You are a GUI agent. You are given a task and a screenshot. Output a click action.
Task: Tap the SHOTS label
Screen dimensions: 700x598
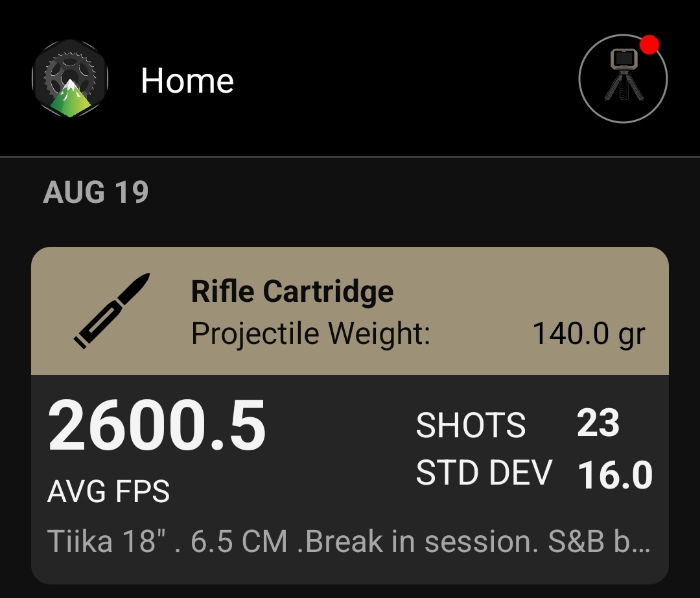(x=471, y=425)
